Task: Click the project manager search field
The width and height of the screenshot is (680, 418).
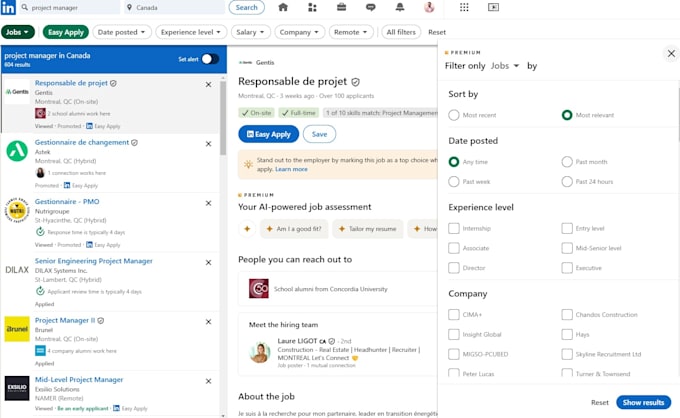Action: [69, 7]
